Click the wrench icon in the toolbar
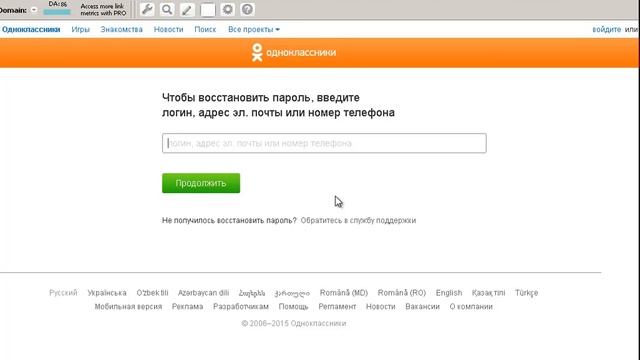This screenshot has height=360, width=640. [147, 9]
